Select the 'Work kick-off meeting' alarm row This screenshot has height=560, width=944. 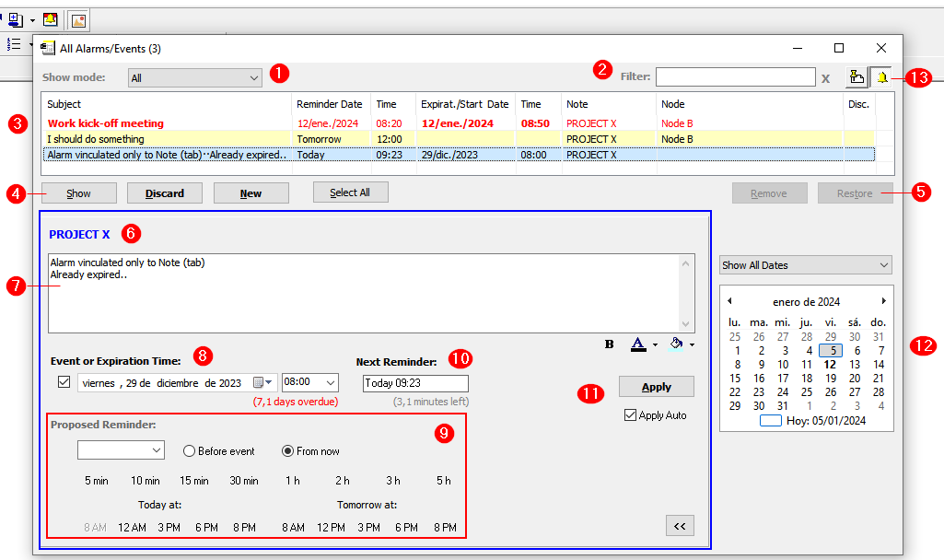[x=106, y=123]
